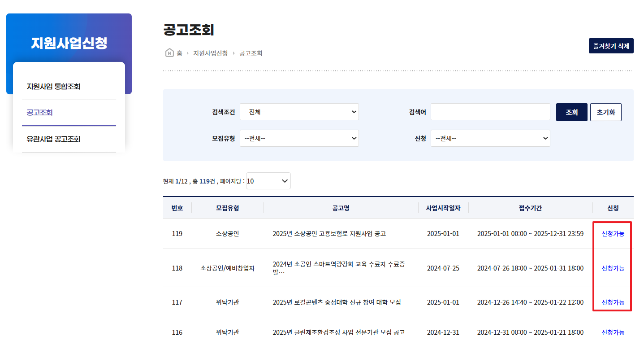Click the 검색어 search input field

(490, 112)
